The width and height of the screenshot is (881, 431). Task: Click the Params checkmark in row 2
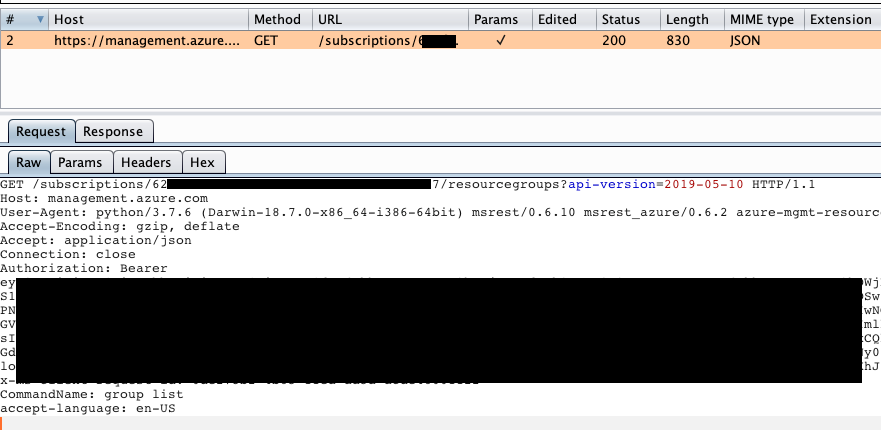pyautogui.click(x=501, y=40)
